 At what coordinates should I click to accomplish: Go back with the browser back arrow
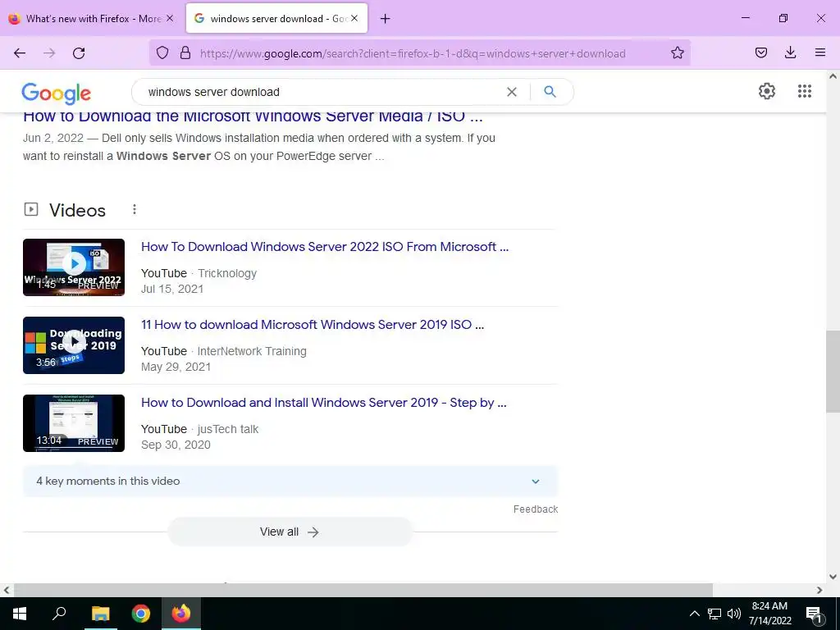coord(20,53)
